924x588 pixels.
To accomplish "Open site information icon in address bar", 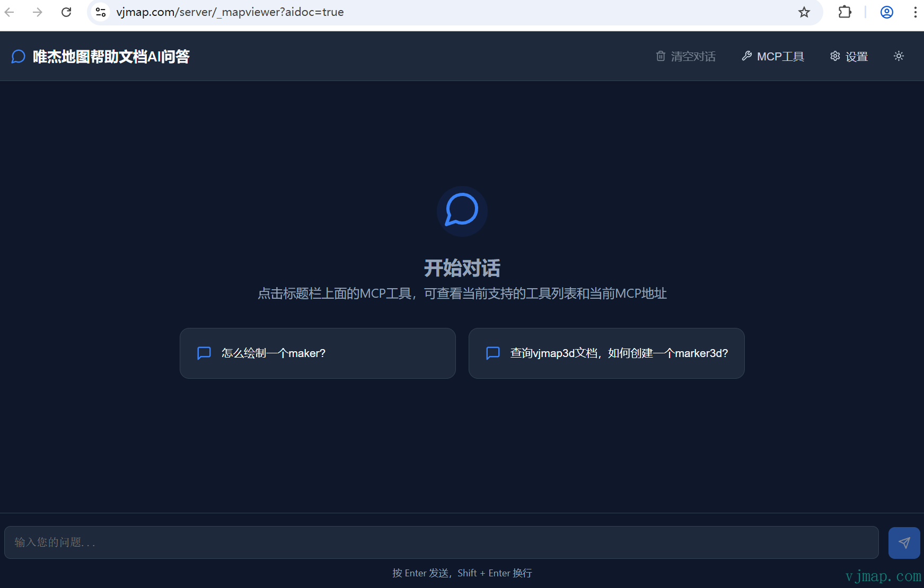I will pos(101,12).
